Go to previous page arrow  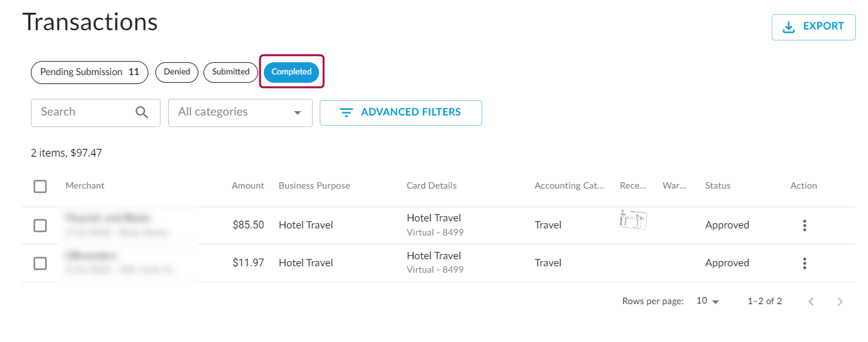pyautogui.click(x=811, y=302)
